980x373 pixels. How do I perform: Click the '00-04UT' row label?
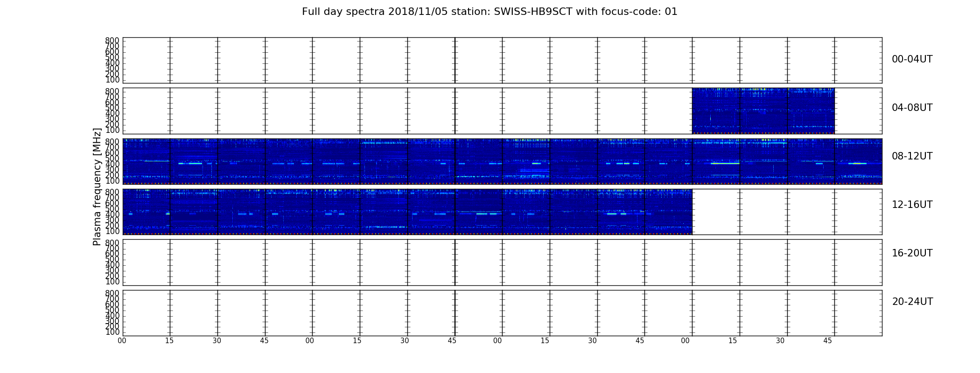pos(912,59)
